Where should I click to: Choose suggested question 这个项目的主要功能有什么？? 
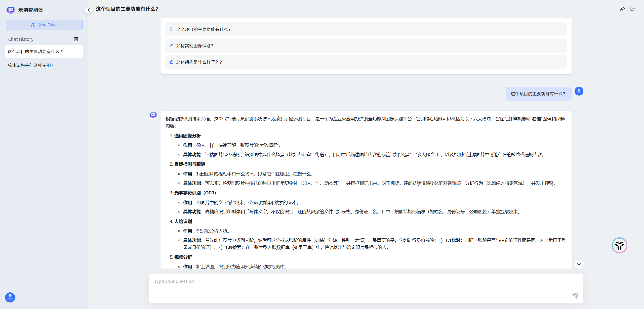pyautogui.click(x=203, y=29)
